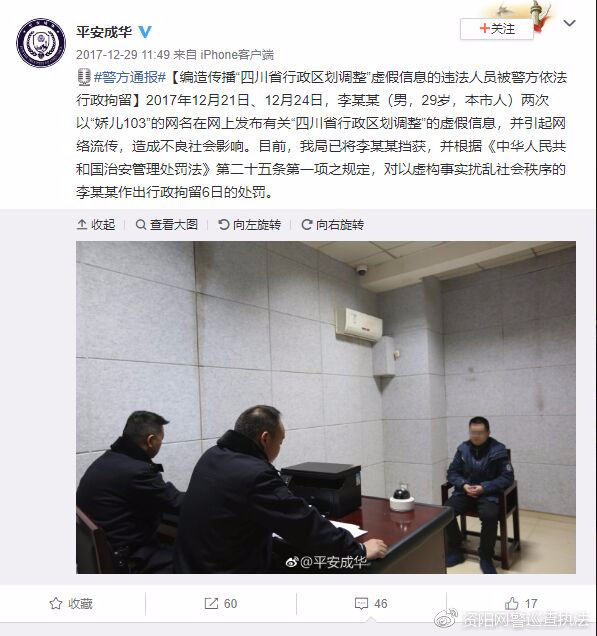Click the blue verified V badge

point(145,32)
